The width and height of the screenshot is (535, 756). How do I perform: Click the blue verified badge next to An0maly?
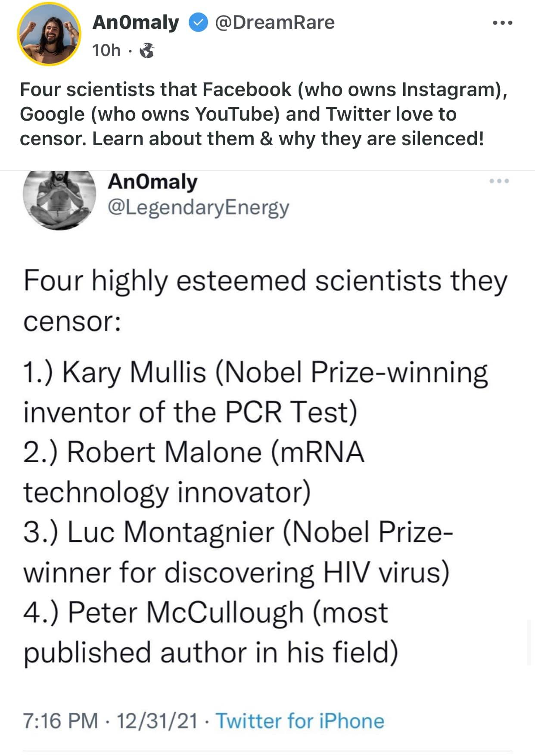click(198, 22)
